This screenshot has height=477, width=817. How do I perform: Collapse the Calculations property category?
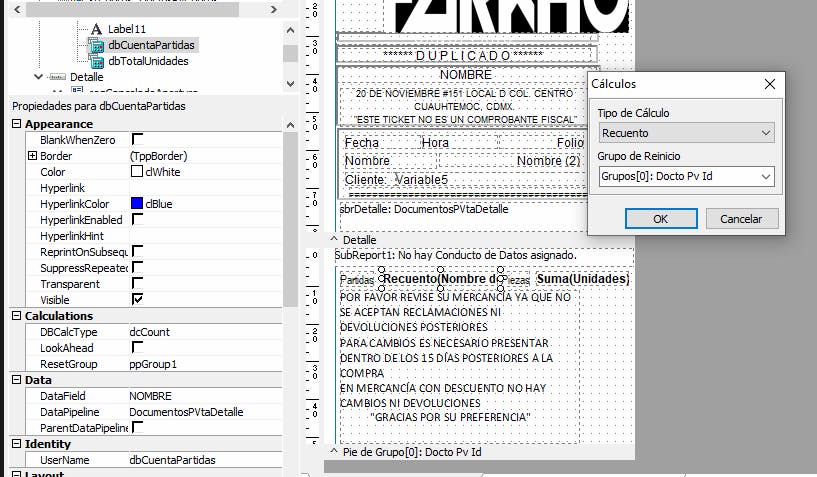(x=17, y=316)
